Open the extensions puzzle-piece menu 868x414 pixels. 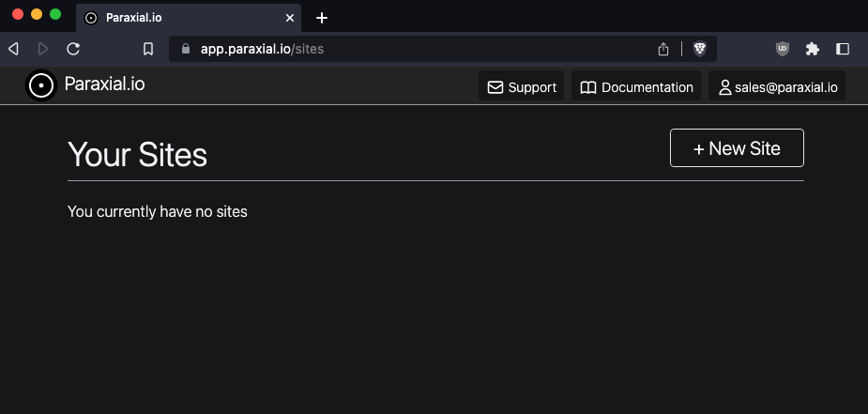pos(812,49)
